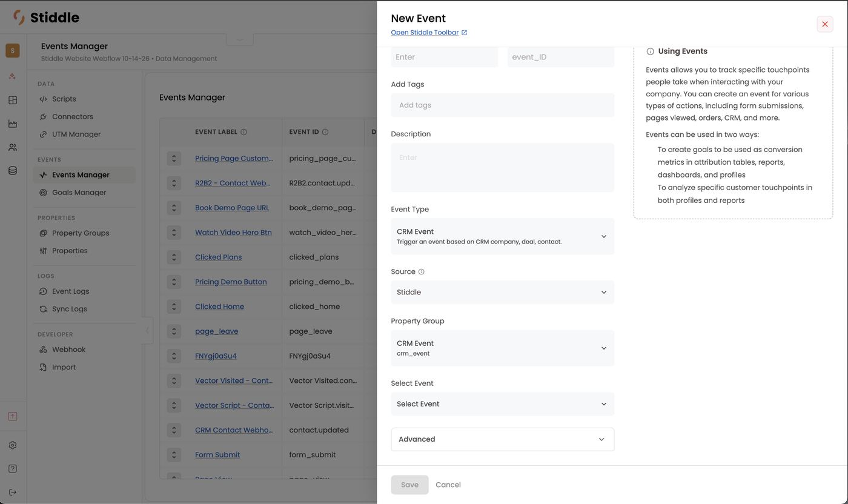
Task: Open dashboard grid icon in left rail
Action: pyautogui.click(x=13, y=100)
